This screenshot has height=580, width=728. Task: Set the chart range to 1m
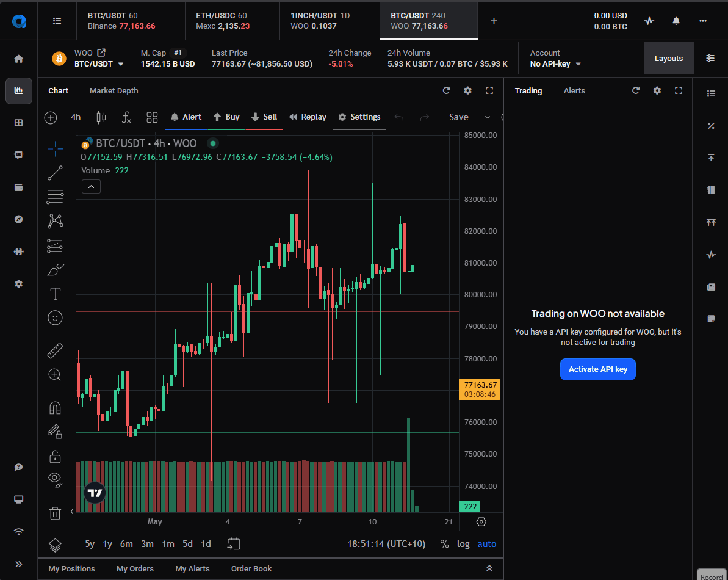(168, 544)
